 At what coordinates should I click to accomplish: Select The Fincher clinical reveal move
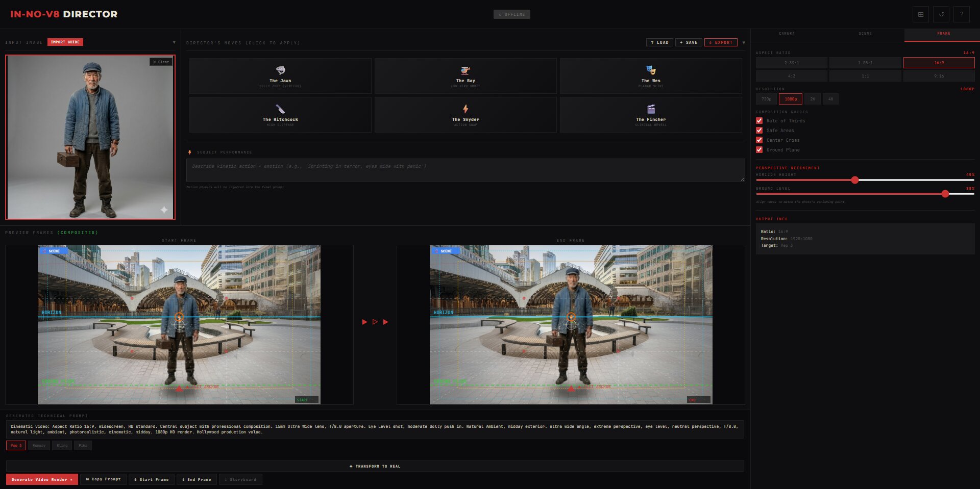point(651,114)
